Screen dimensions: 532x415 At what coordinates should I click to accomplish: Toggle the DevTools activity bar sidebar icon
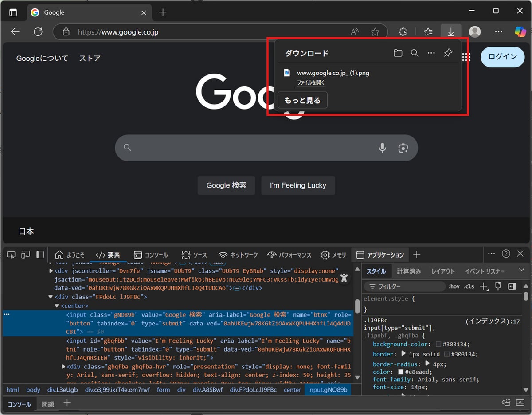[40, 254]
